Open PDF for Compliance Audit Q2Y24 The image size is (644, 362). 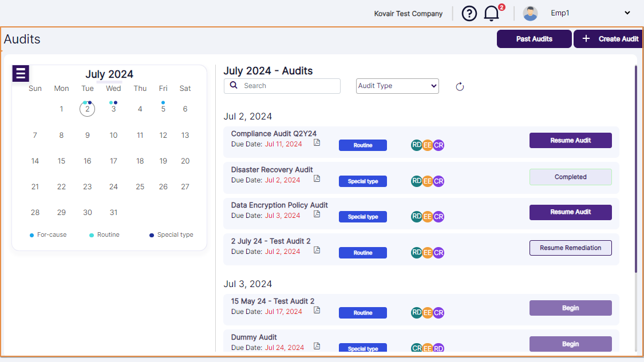pos(317,144)
